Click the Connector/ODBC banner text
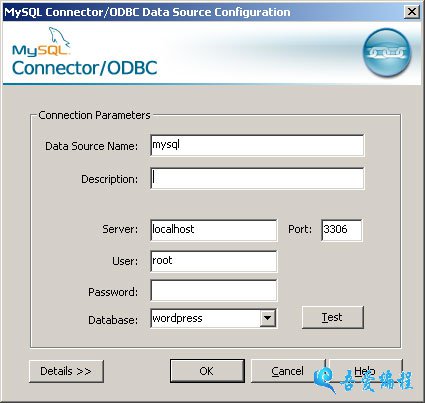Image resolution: width=425 pixels, height=403 pixels. [x=85, y=68]
